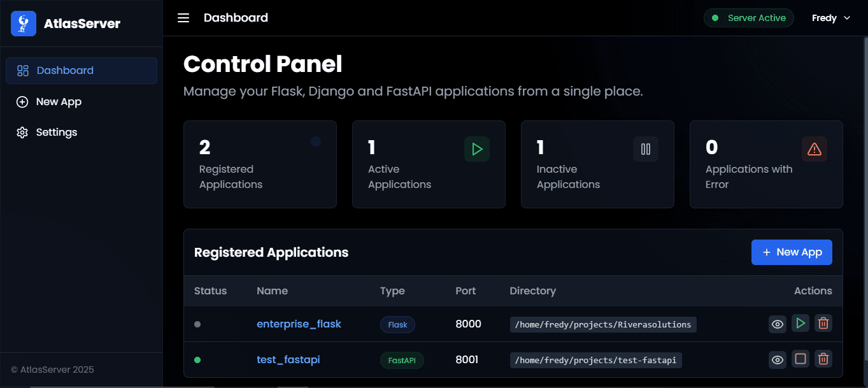Stop the running test_fastapi app
Viewport: 868px width, 388px height.
pos(800,359)
